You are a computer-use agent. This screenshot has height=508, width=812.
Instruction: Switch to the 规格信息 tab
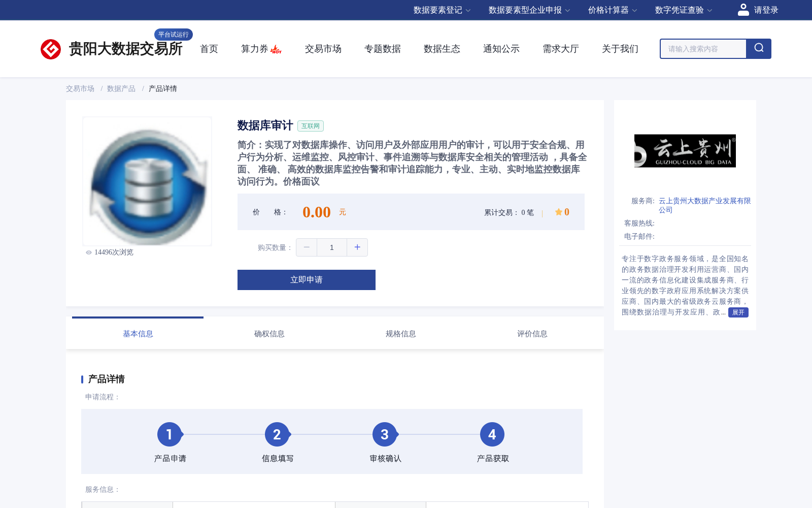click(401, 334)
